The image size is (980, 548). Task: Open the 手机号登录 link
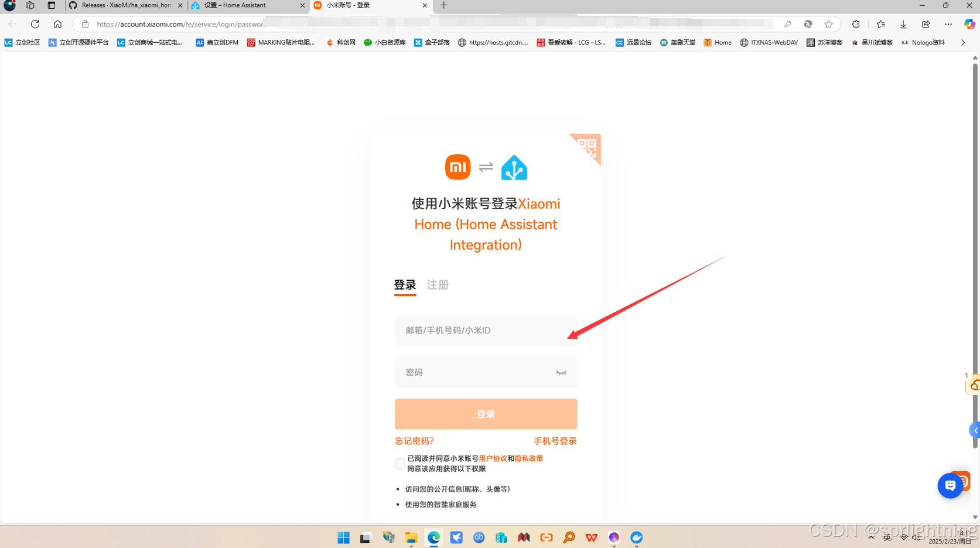pos(555,441)
